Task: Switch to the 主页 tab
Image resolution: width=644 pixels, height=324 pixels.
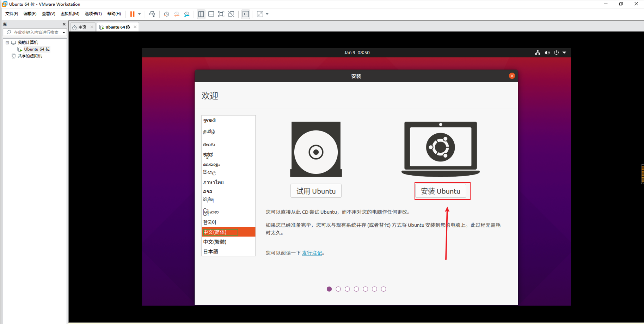Action: 82,27
